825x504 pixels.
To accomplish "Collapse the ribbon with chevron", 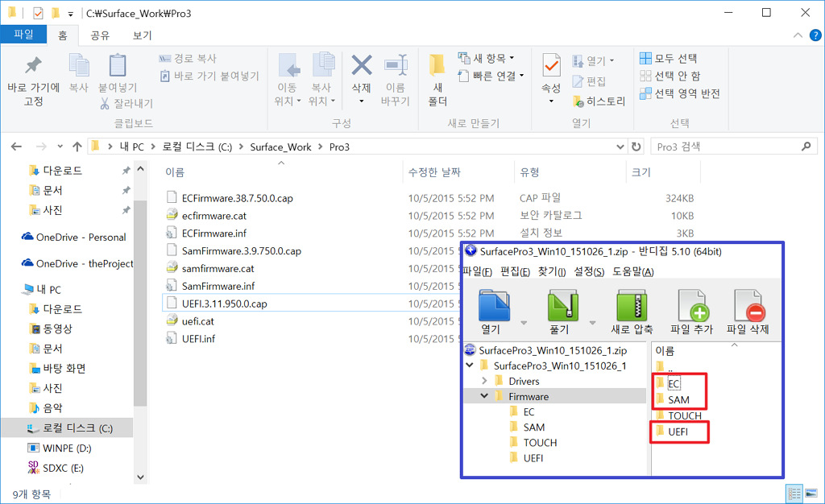I will pyautogui.click(x=798, y=35).
